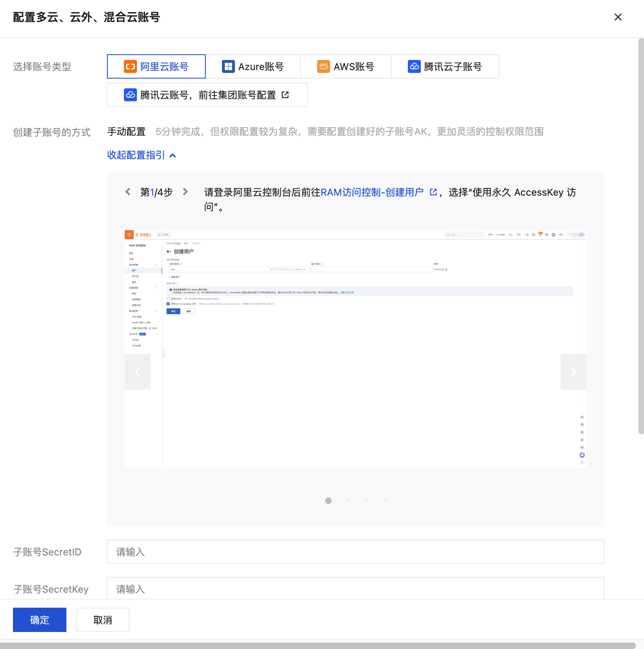The image size is (644, 649).
Task: Click the carousel previous arrow on the guide image
Action: [x=138, y=372]
